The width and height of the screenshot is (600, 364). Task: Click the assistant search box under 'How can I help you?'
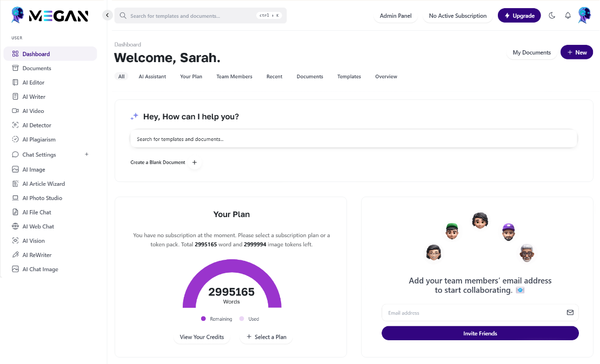354,139
